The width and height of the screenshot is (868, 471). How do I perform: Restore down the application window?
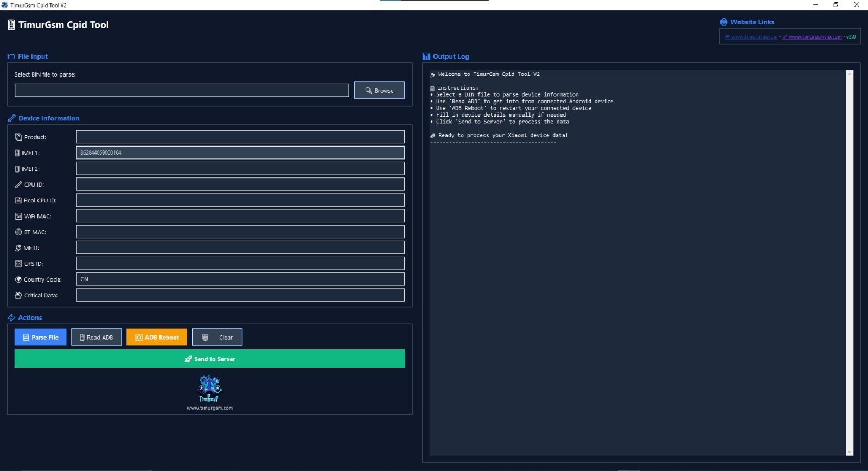tap(836, 5)
